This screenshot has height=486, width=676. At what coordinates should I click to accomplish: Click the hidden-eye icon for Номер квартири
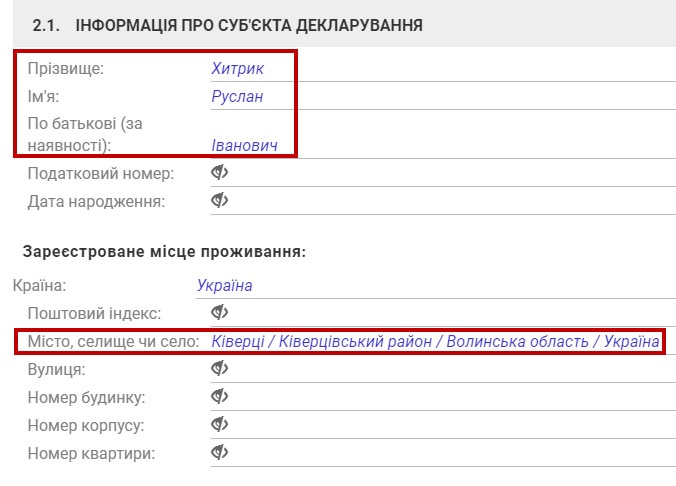click(220, 453)
